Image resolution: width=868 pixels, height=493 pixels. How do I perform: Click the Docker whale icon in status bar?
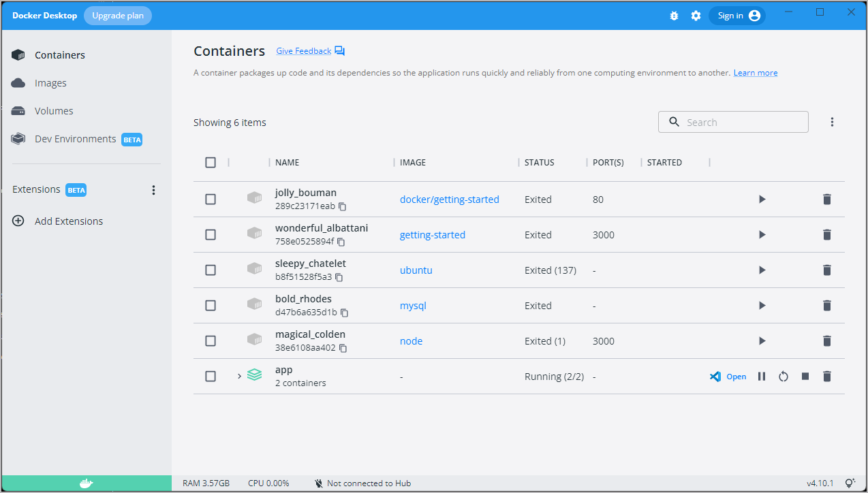[86, 483]
